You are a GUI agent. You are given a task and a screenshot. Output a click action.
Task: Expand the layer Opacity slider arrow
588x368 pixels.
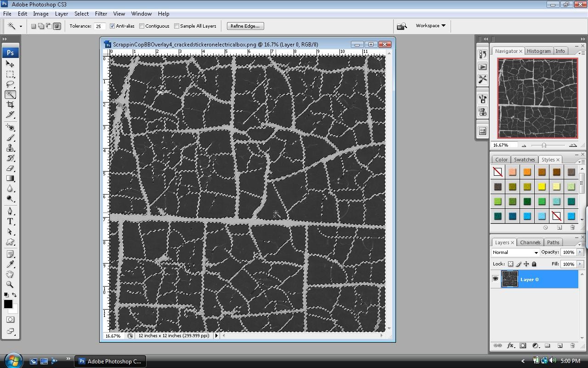tap(580, 252)
